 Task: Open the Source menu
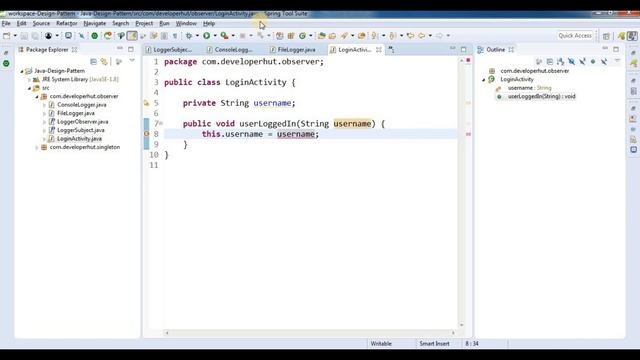tap(41, 24)
